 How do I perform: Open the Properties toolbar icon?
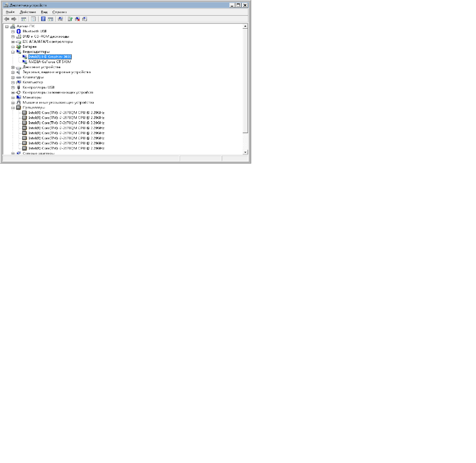[x=33, y=19]
